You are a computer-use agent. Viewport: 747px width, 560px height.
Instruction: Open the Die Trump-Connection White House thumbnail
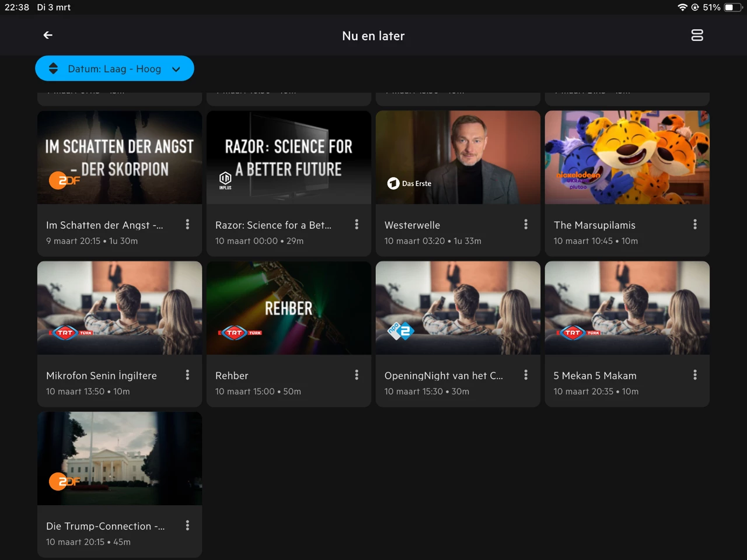120,459
